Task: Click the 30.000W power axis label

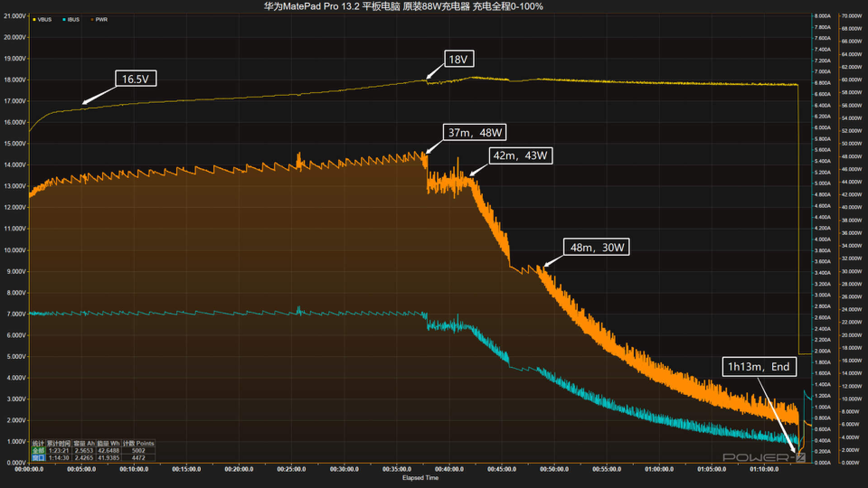Action: (x=852, y=271)
